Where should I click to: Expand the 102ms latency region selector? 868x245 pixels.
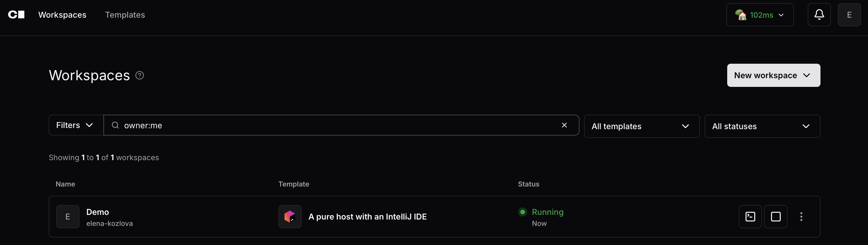point(760,15)
